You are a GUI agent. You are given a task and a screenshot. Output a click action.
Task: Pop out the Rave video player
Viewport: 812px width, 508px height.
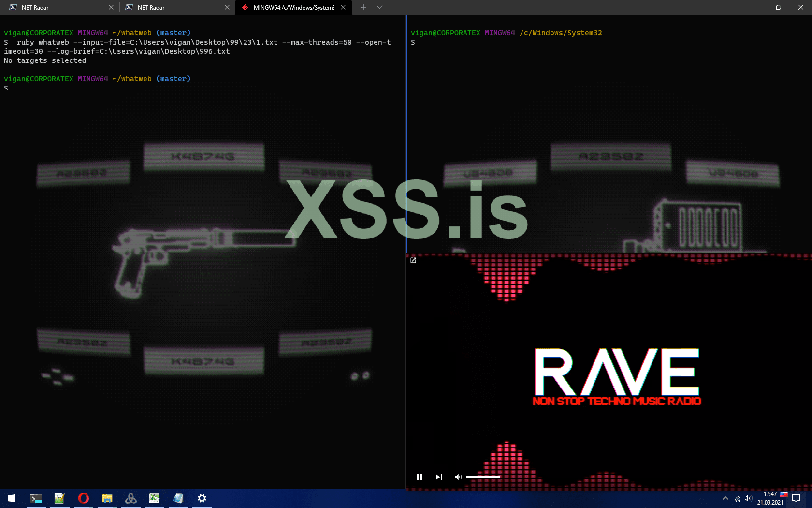(413, 260)
